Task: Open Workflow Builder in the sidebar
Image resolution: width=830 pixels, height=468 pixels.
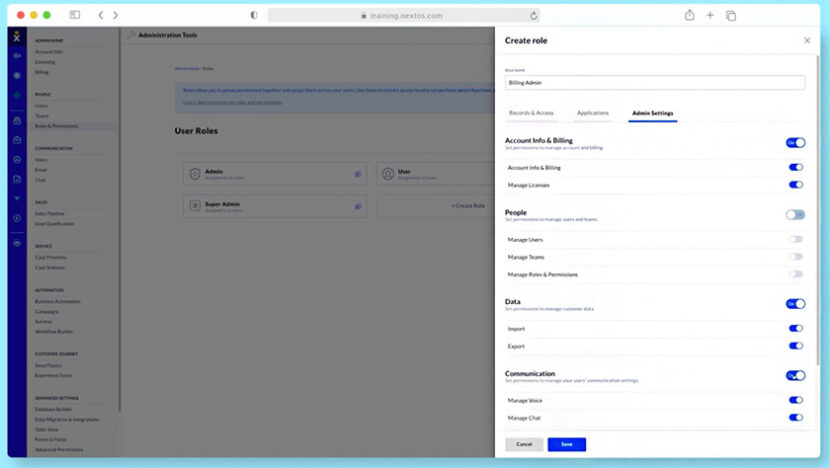Action: [x=55, y=331]
